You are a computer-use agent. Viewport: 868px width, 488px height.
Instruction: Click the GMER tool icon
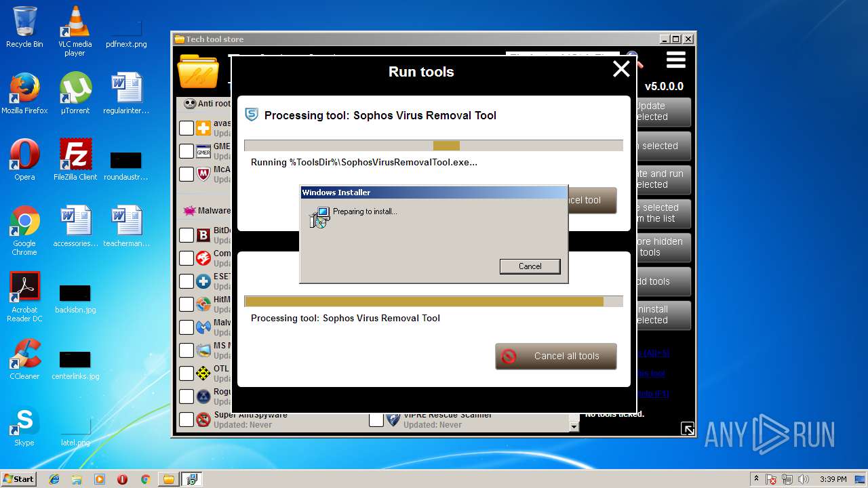(203, 150)
